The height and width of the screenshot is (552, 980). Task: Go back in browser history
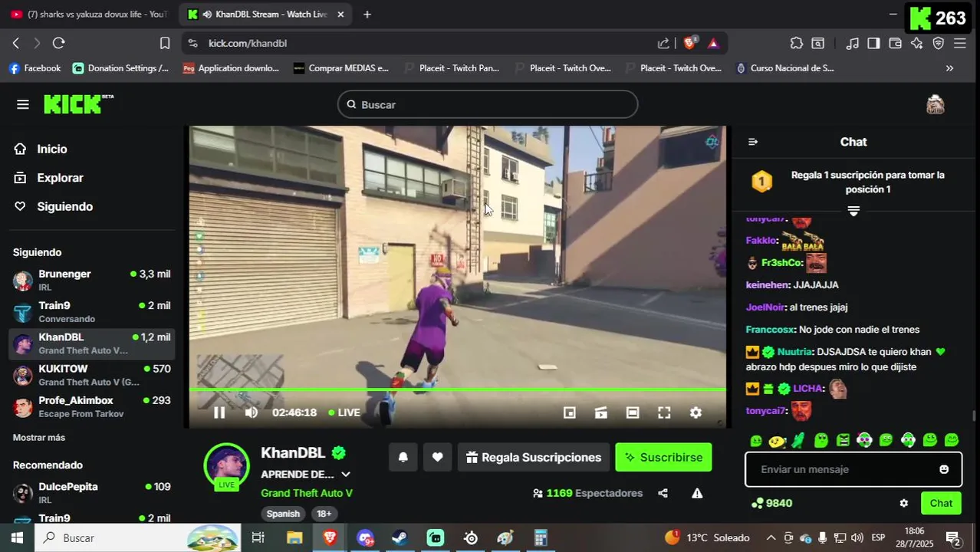tap(15, 43)
